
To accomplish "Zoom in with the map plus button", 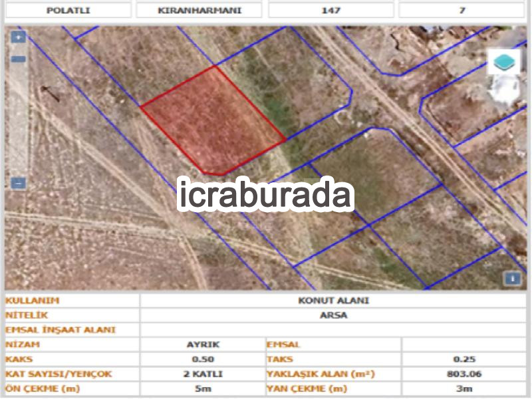I will 19,37.
